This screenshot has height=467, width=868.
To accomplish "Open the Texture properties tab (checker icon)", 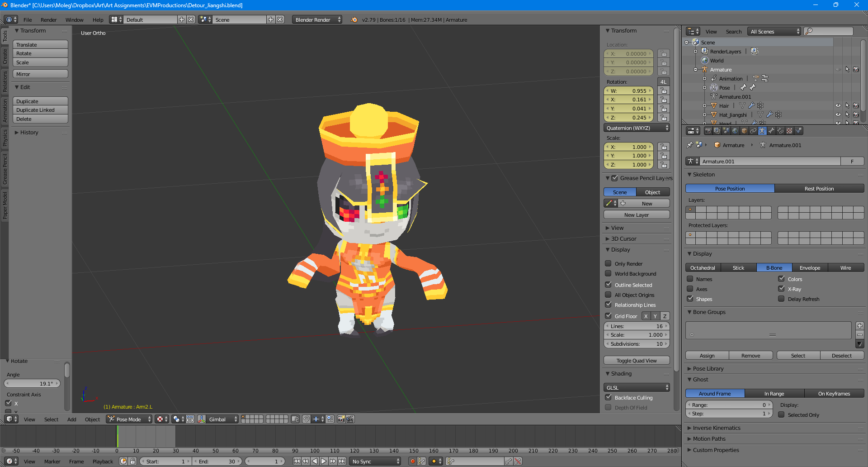I will (789, 131).
